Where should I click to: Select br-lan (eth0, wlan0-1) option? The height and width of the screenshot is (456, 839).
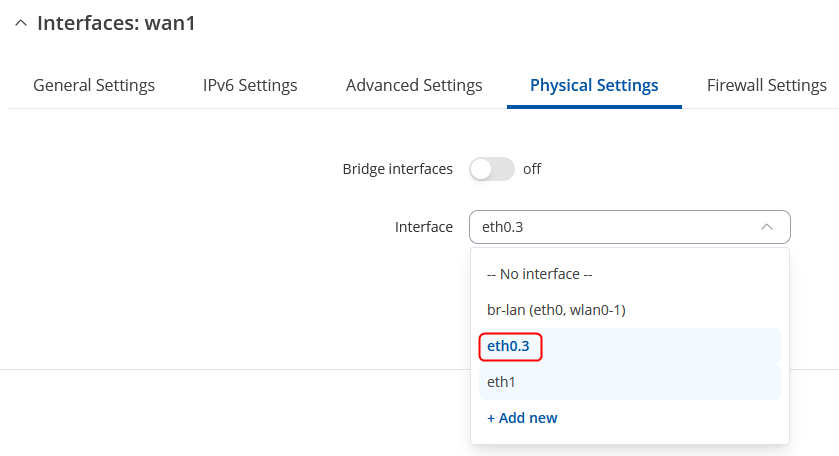tap(556, 310)
